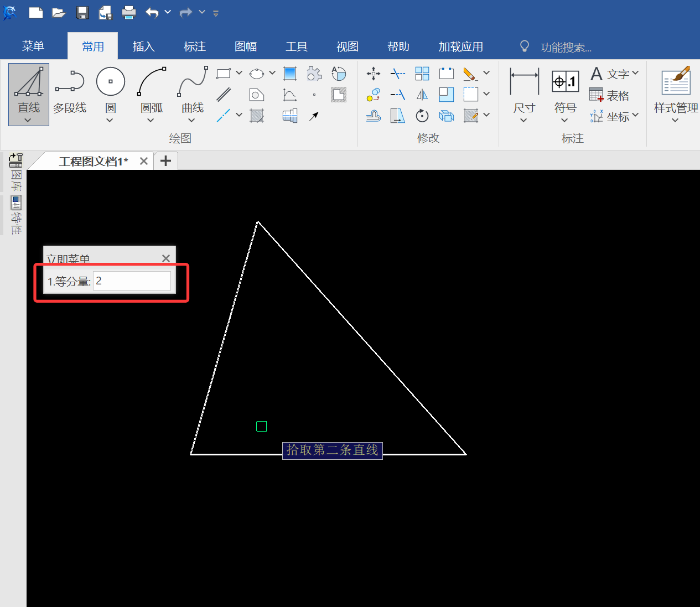
Task: Add a new document tab
Action: click(165, 161)
